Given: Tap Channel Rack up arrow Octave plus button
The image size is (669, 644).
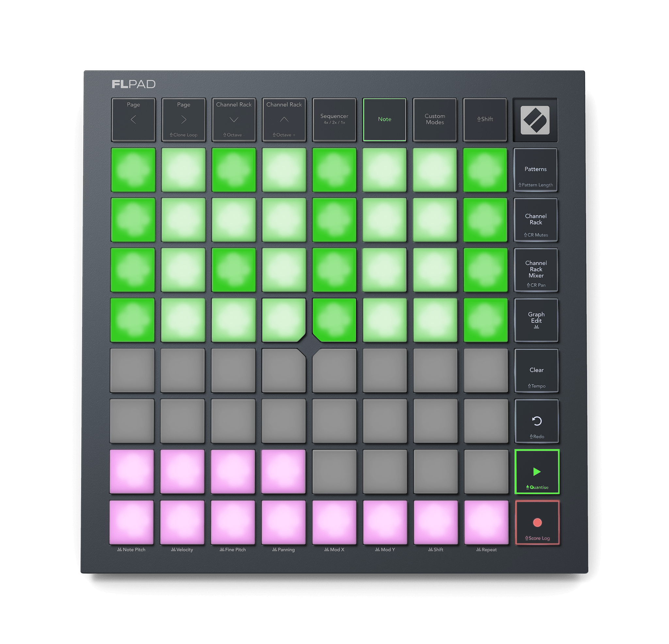Looking at the screenshot, I should tap(284, 120).
